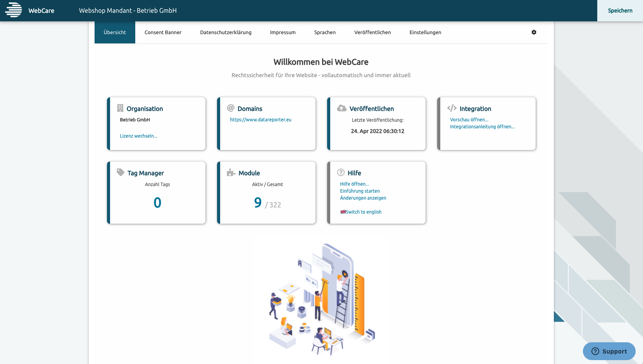The height and width of the screenshot is (364, 643).
Task: Open the Support chat button
Action: coord(609,351)
